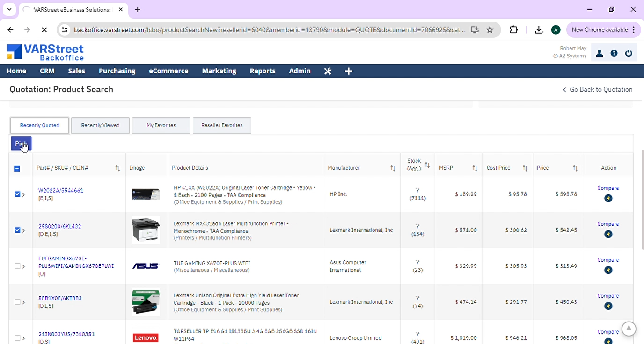Open a new browser tab
This screenshot has height=344, width=644.
(137, 9)
